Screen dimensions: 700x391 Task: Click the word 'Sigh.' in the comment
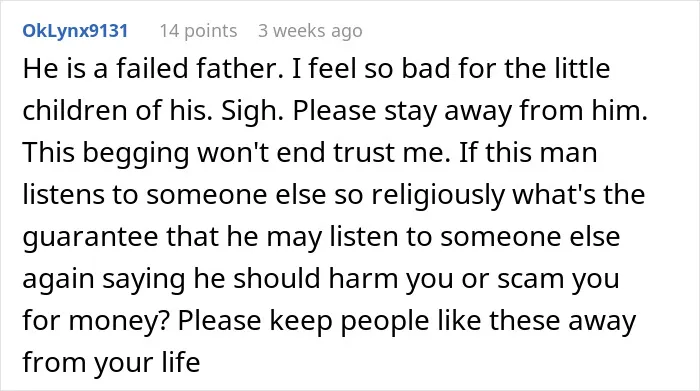coord(252,111)
